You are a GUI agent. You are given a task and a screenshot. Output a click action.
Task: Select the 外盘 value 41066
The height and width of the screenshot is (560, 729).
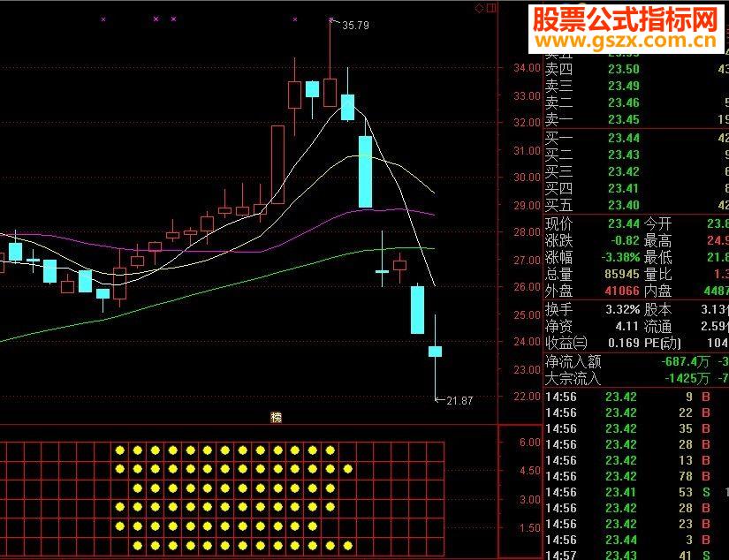coord(622,291)
